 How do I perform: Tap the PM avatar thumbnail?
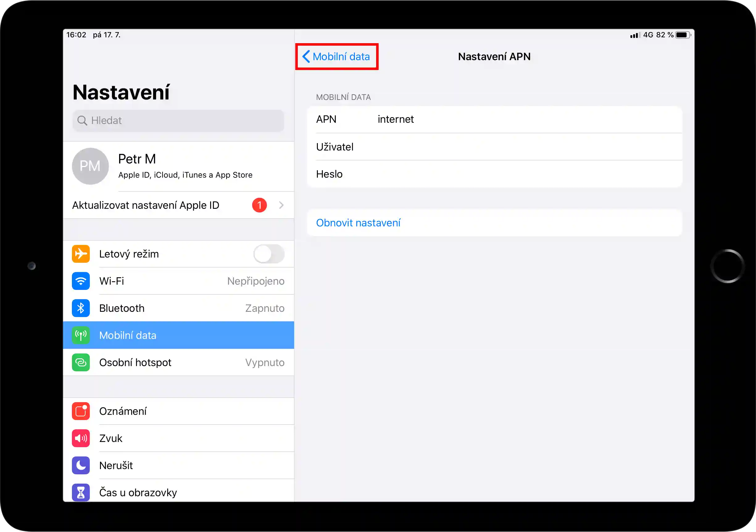[90, 166]
